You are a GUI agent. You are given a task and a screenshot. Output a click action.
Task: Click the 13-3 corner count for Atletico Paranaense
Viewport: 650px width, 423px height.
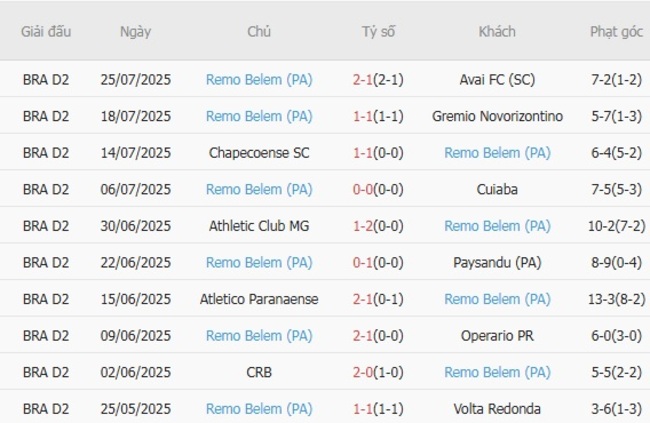tap(601, 299)
